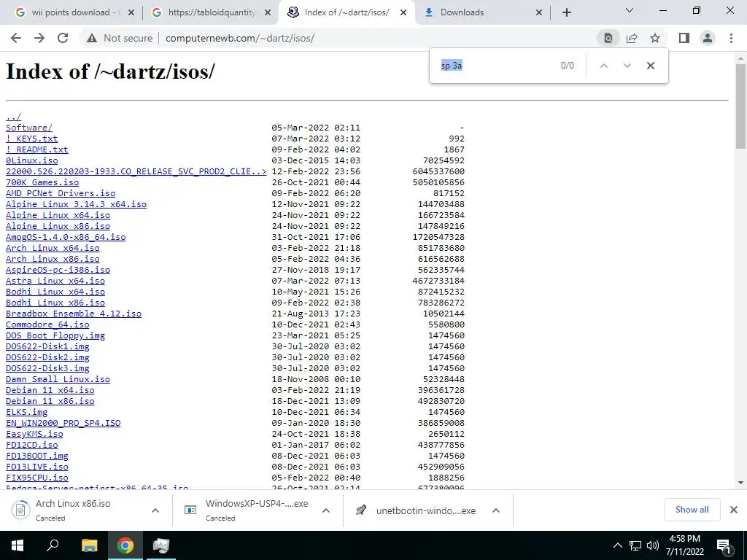This screenshot has height=560, width=747.
Task: Share this page via the share icon
Action: click(632, 38)
